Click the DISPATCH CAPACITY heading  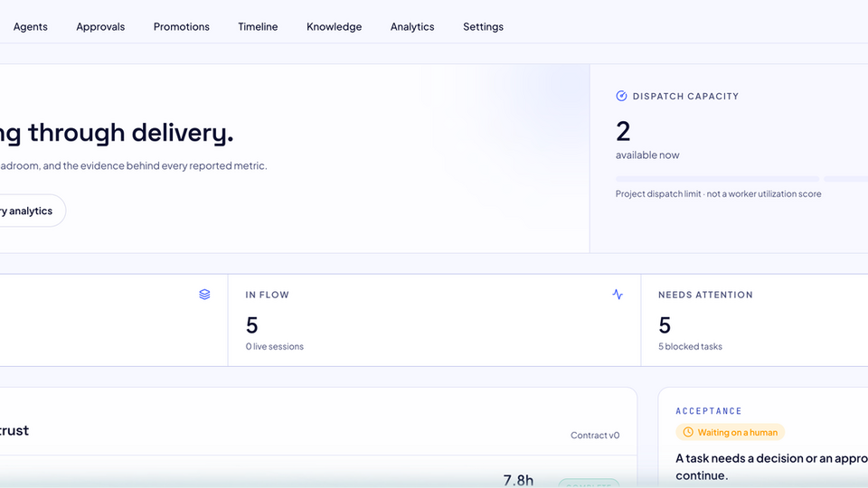pos(686,97)
